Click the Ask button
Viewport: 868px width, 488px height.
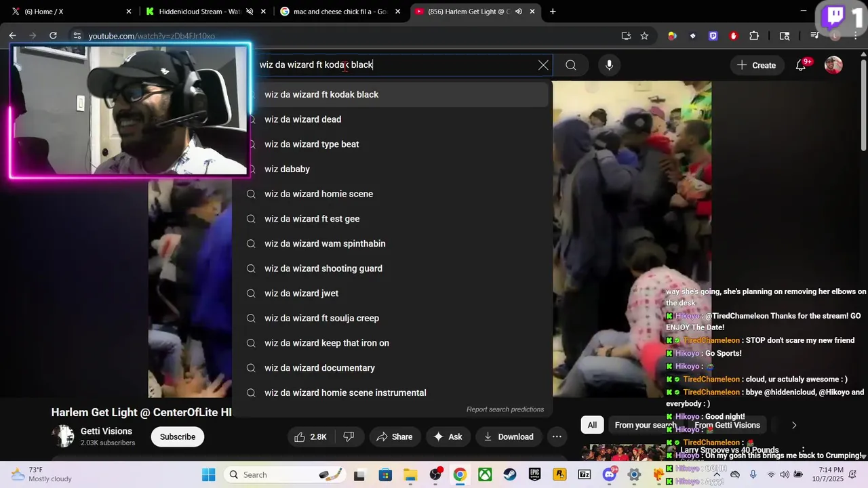point(448,436)
